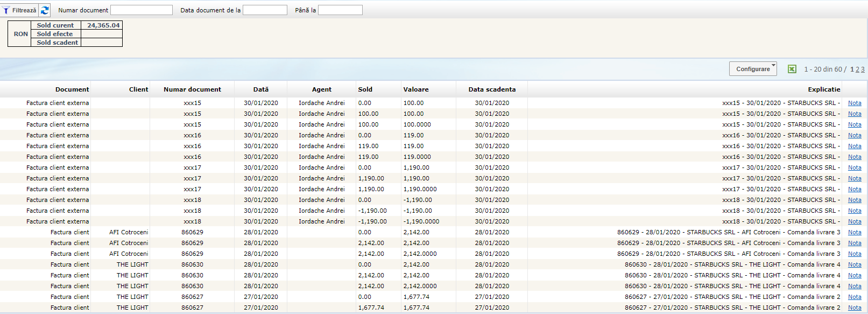The width and height of the screenshot is (868, 314).
Task: Focus the Data document de la field
Action: (x=265, y=10)
